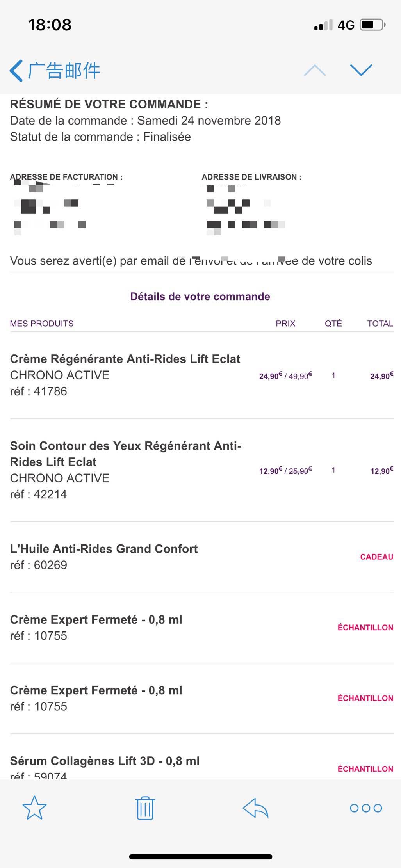
Task: Select Crème Régénérante Anti-Rides Lift Eclat product
Action: 125,359
